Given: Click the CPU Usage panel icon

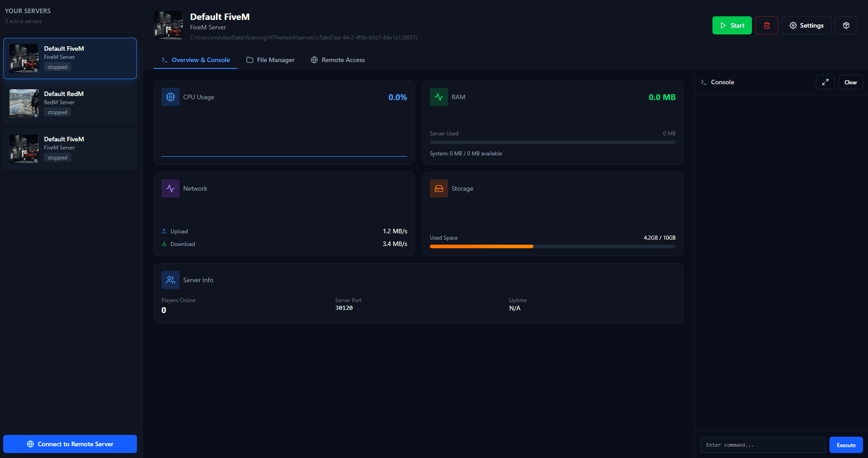Looking at the screenshot, I should tap(170, 96).
